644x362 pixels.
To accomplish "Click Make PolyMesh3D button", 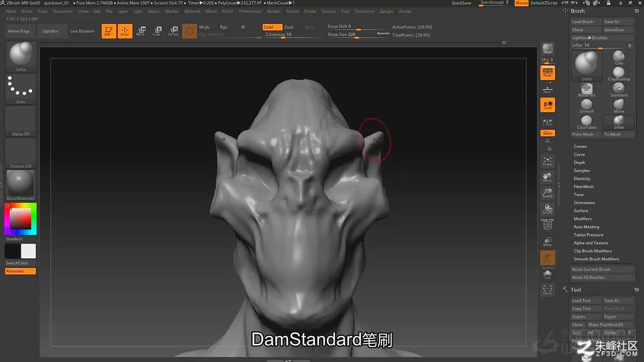I will (x=611, y=325).
